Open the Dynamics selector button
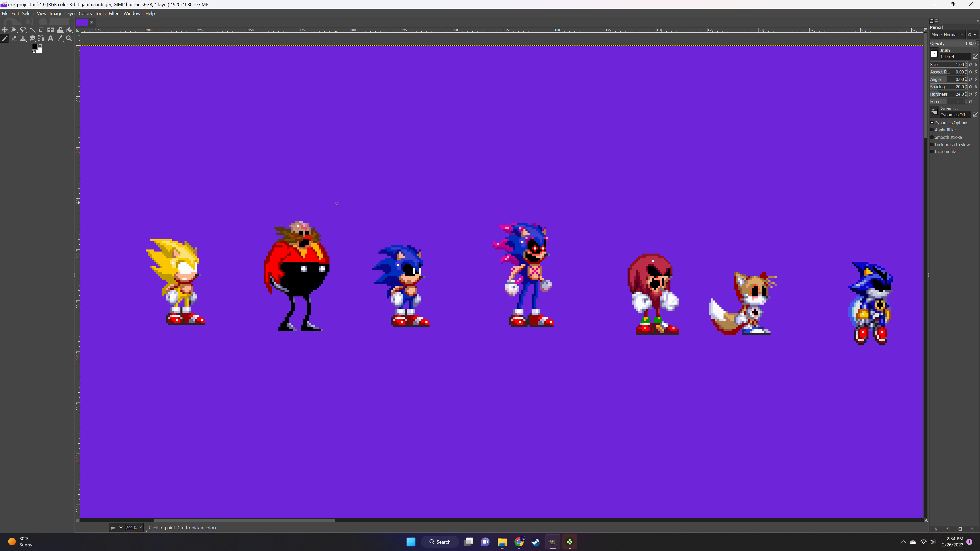980x551 pixels. (x=934, y=112)
